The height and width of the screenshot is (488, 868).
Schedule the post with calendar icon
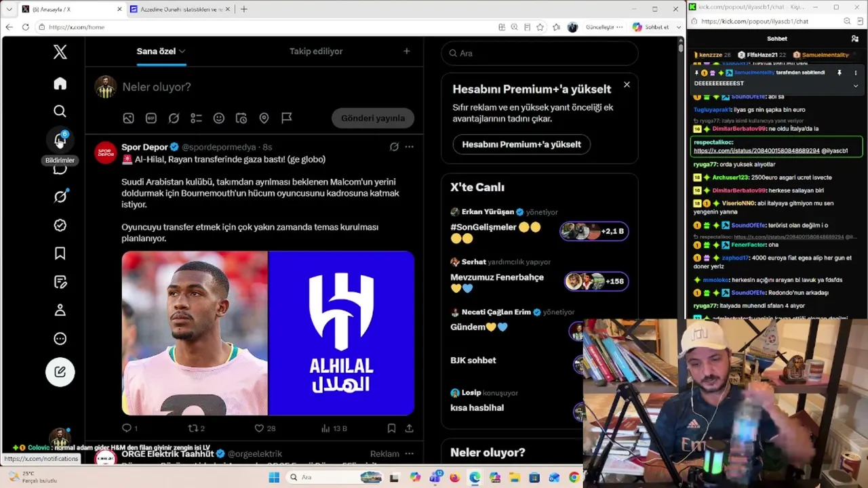tap(241, 118)
